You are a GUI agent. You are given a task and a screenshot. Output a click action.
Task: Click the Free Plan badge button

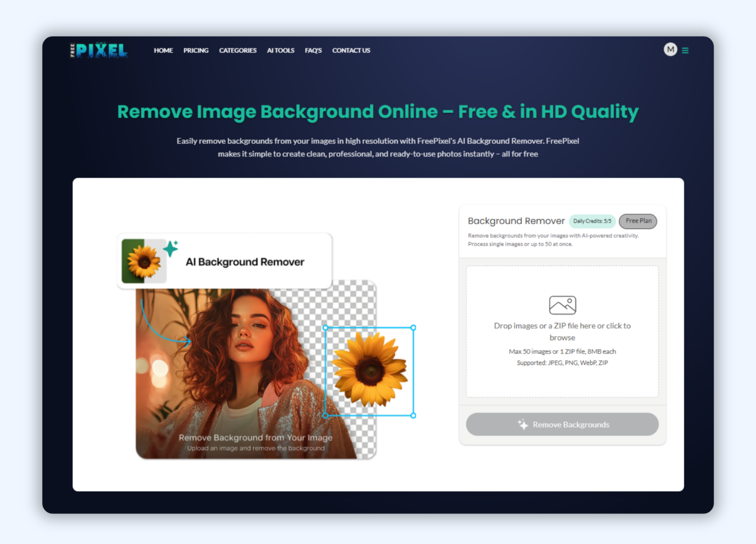(638, 221)
